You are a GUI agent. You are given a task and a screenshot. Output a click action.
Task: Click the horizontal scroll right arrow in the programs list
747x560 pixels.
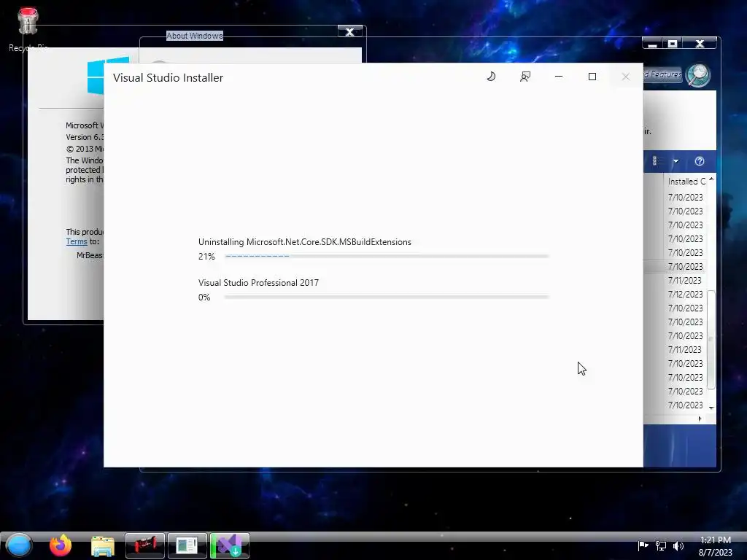700,419
